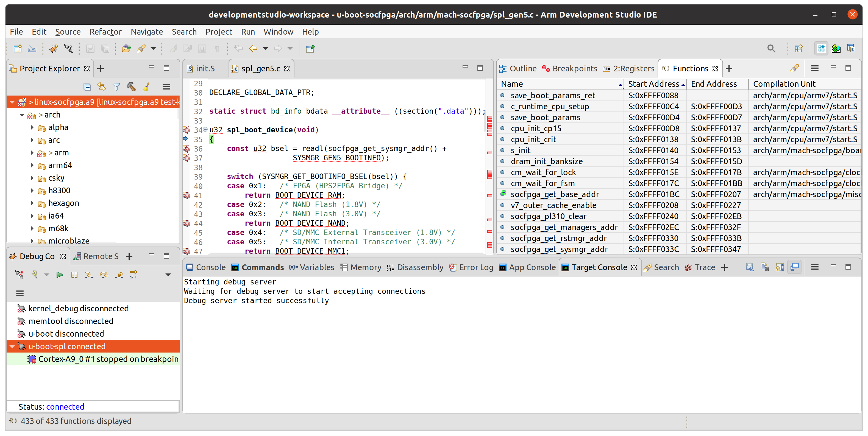
Task: Collapse the u-boot-spl connected node
Action: coord(12,346)
